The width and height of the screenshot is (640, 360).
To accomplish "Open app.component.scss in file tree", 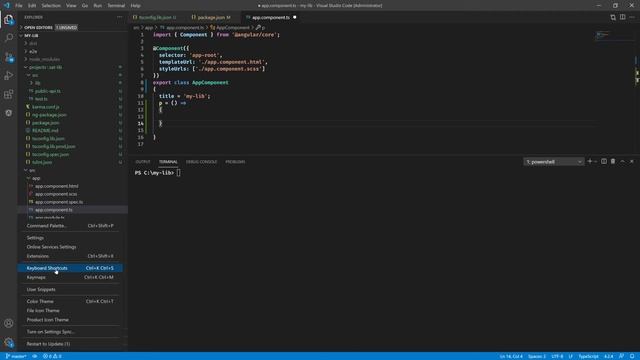I will (56, 194).
